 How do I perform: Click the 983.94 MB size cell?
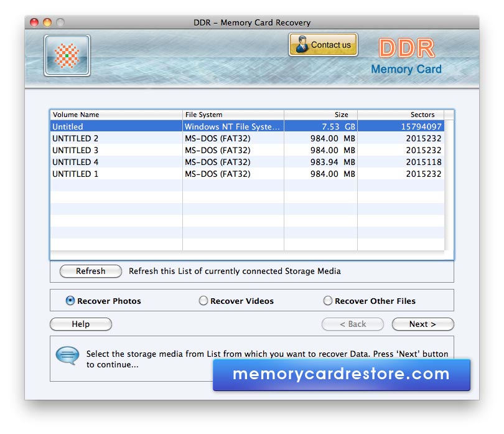pos(321,162)
